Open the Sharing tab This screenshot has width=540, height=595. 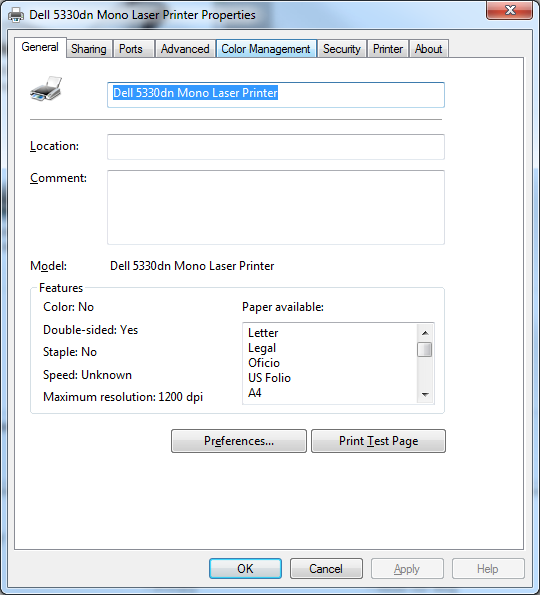(89, 49)
